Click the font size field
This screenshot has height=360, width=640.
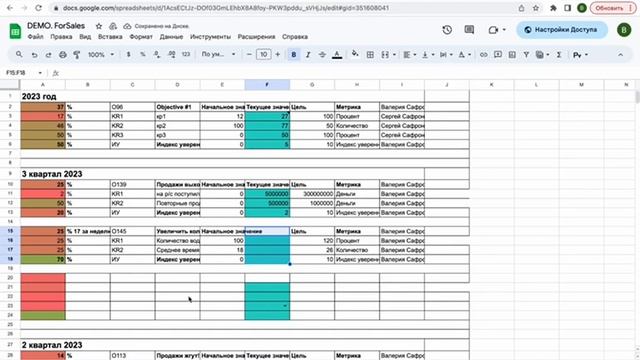point(264,54)
